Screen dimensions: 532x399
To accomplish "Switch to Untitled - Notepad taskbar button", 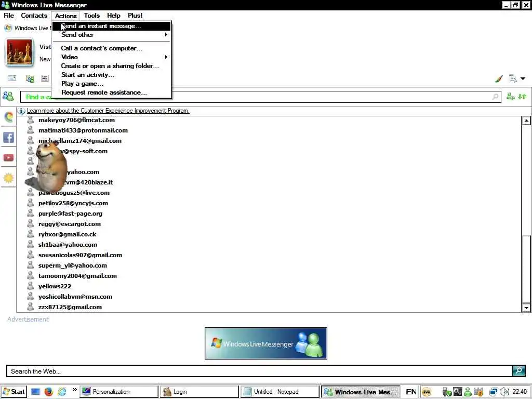I will [x=280, y=392].
